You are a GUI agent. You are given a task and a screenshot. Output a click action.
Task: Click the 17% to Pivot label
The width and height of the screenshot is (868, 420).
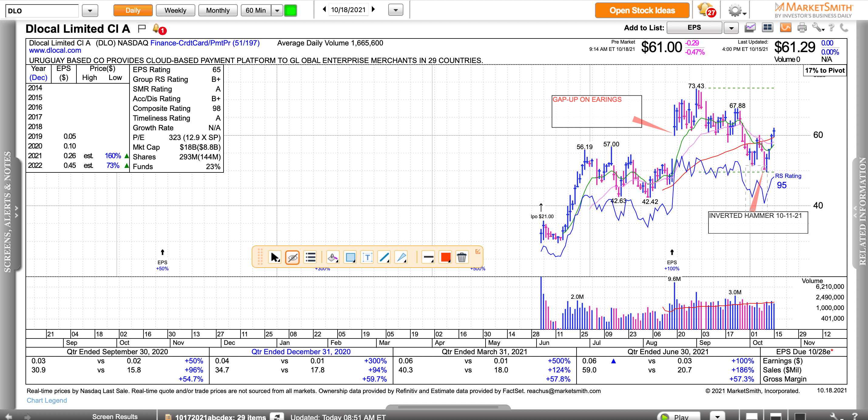(x=825, y=70)
